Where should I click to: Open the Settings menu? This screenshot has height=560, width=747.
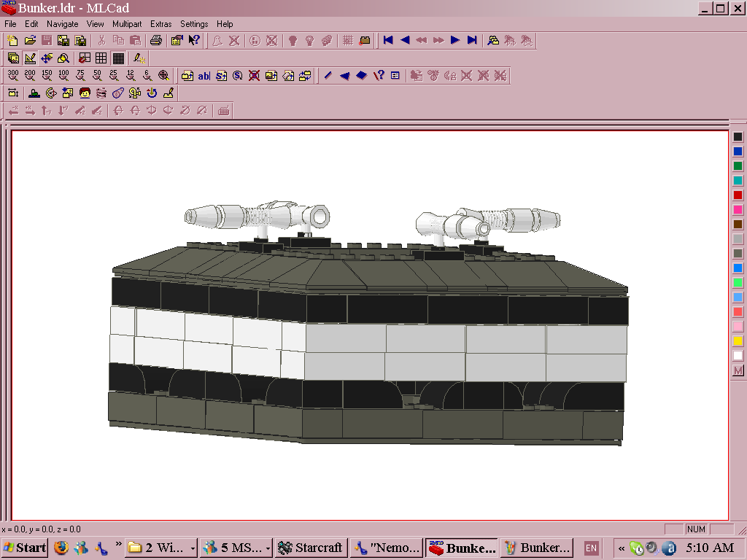pyautogui.click(x=194, y=24)
